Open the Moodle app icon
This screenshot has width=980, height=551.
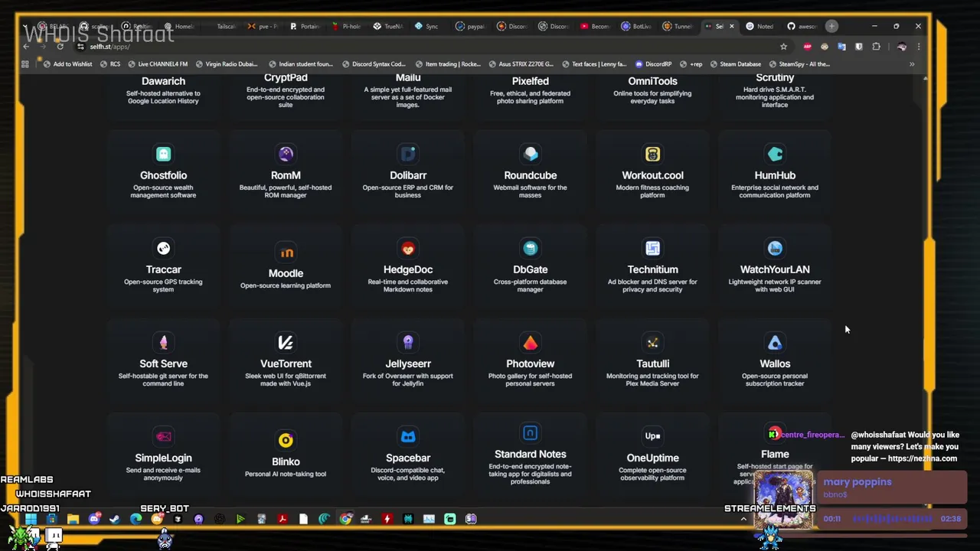coord(286,252)
